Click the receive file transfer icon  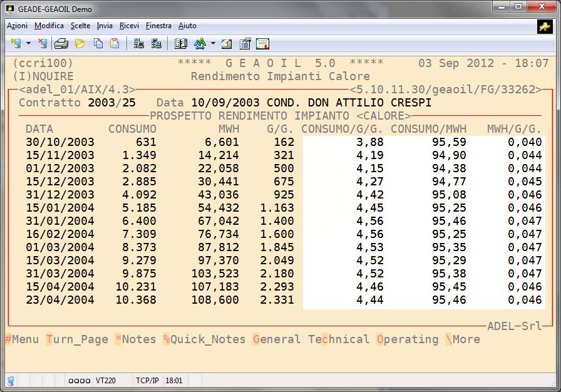click(x=156, y=43)
